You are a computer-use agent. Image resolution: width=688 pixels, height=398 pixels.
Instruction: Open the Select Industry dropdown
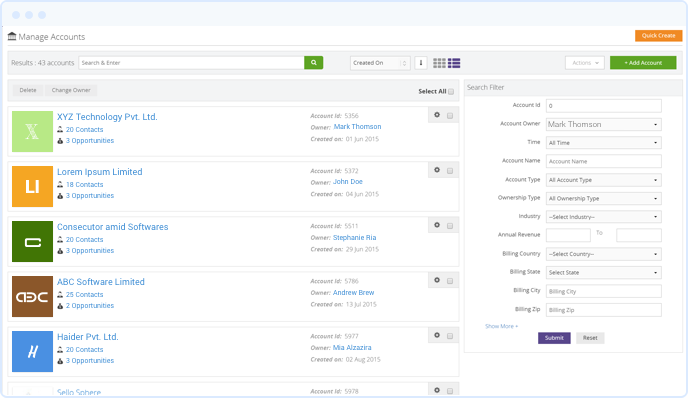603,217
